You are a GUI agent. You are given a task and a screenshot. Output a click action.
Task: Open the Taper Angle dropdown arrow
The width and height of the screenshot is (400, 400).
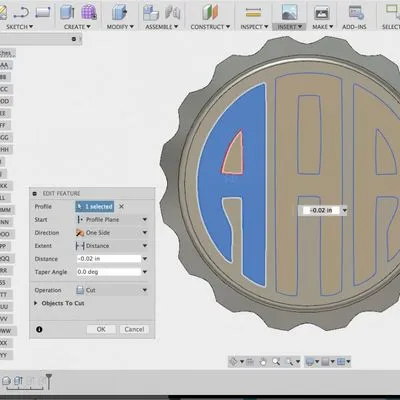tap(145, 272)
